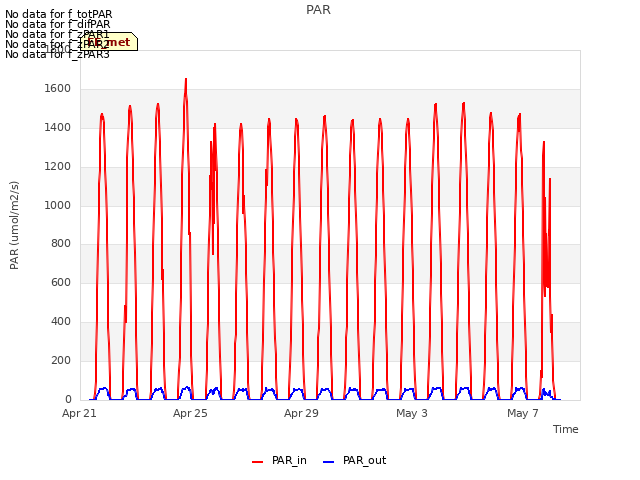Toggle the PAR_in legend entry
Image resolution: width=640 pixels, height=480 pixels.
(x=279, y=461)
